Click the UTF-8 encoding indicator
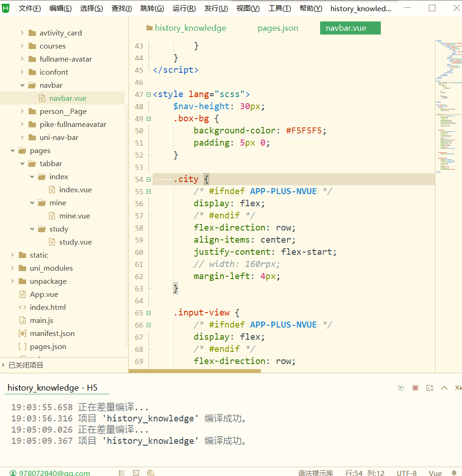This screenshot has width=462, height=476. (406, 473)
